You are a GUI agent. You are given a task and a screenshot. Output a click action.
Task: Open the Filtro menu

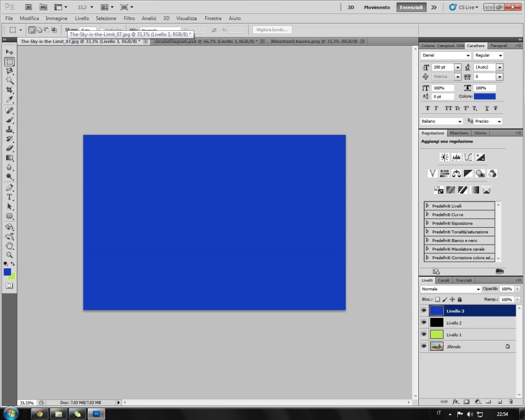[129, 18]
